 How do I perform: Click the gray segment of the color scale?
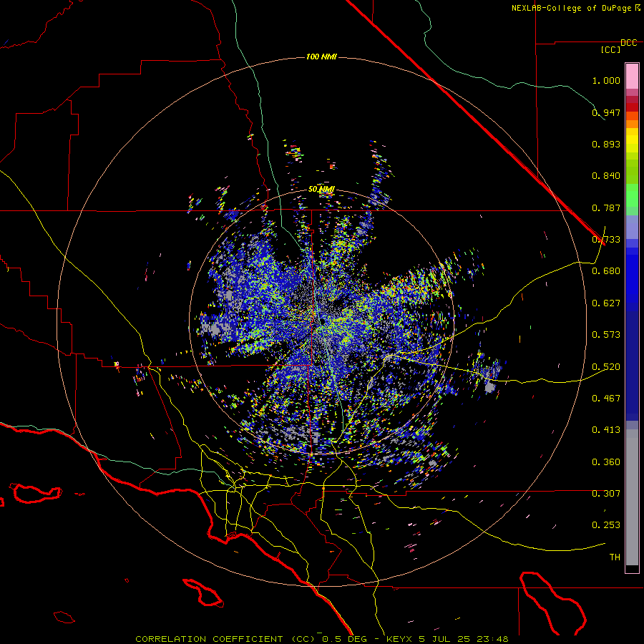tap(632, 497)
